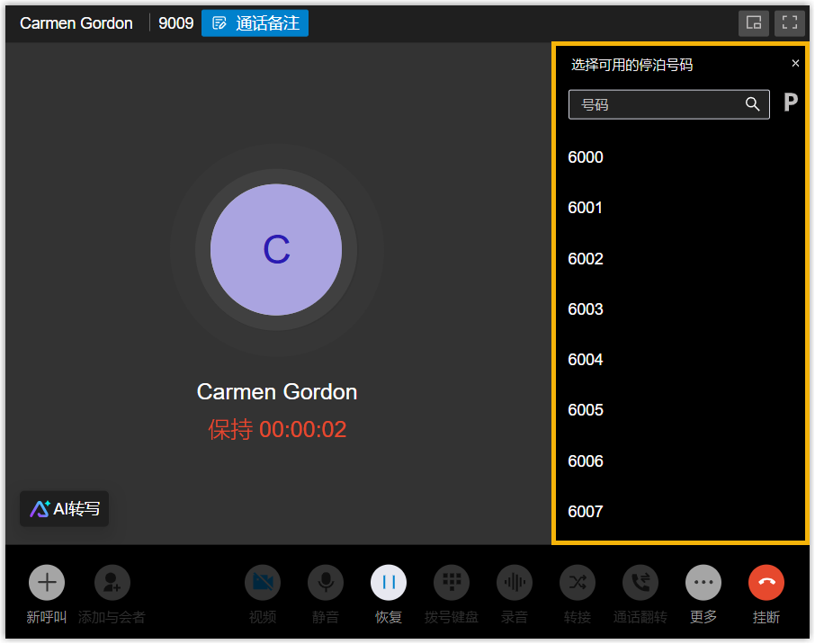Resume the held call with 恢复

389,583
